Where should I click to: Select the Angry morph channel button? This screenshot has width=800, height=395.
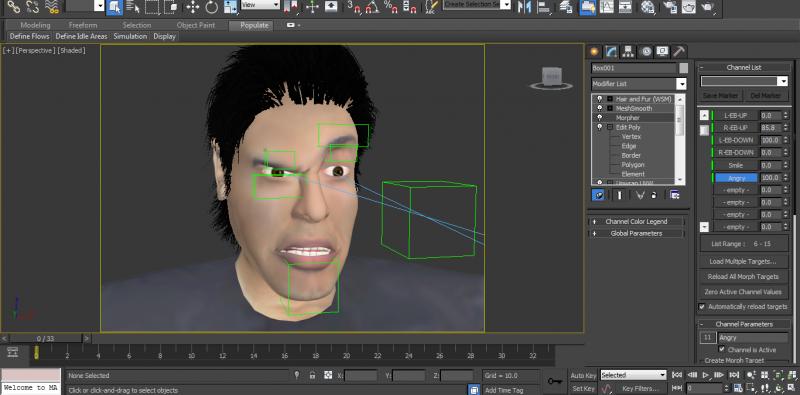pos(736,178)
